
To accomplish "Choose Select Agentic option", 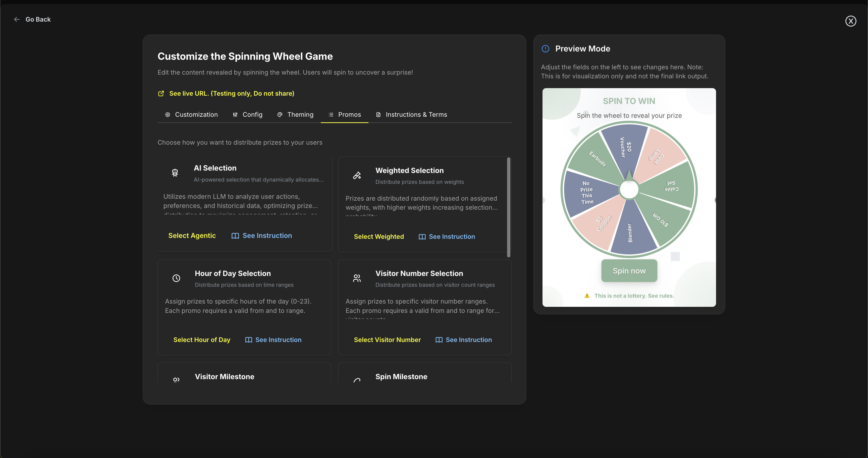I will 192,236.
